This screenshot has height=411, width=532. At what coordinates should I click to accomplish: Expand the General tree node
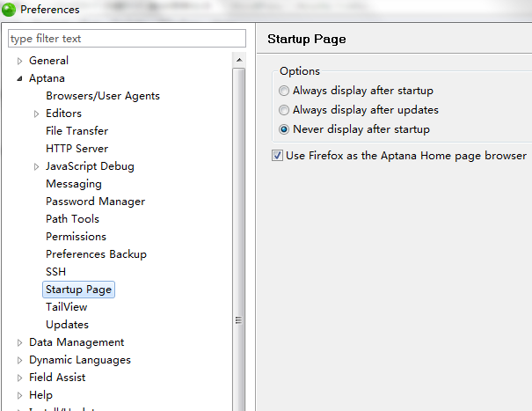(19, 61)
